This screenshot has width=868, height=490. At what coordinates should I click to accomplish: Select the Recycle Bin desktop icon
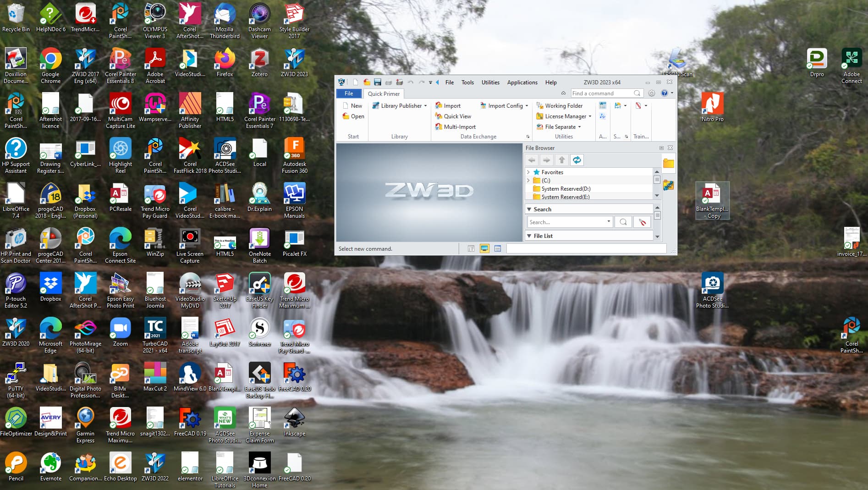[16, 18]
